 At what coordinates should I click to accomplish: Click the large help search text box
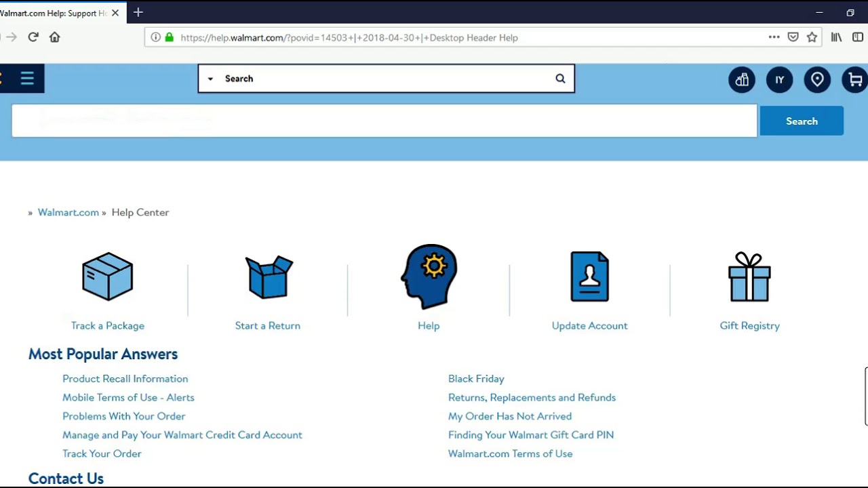(384, 121)
